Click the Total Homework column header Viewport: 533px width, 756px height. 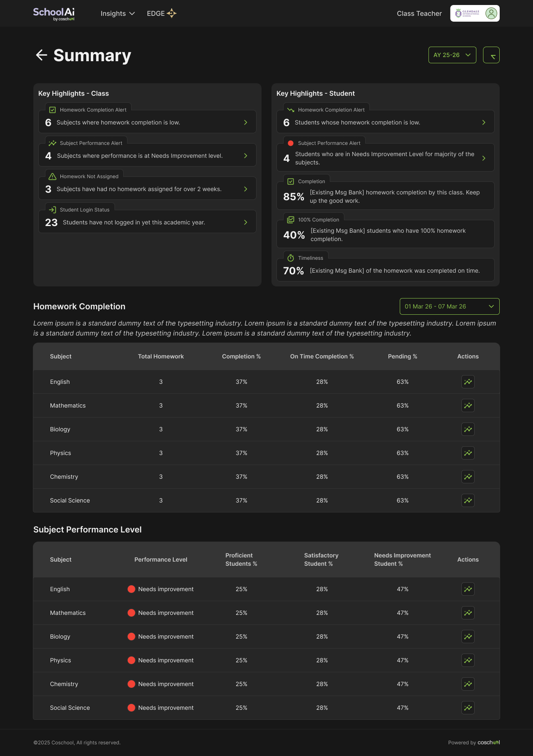161,356
